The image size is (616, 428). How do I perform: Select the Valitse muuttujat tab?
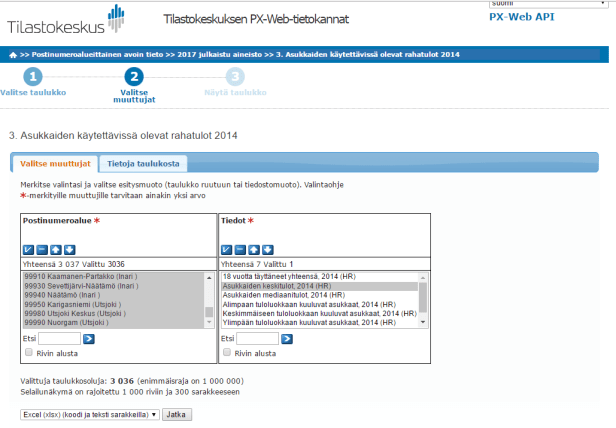(56, 163)
